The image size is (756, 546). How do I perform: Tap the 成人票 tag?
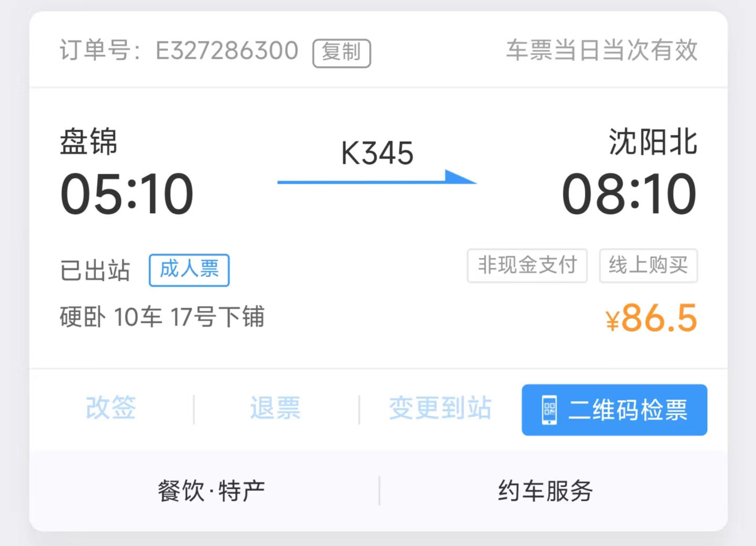tap(189, 270)
